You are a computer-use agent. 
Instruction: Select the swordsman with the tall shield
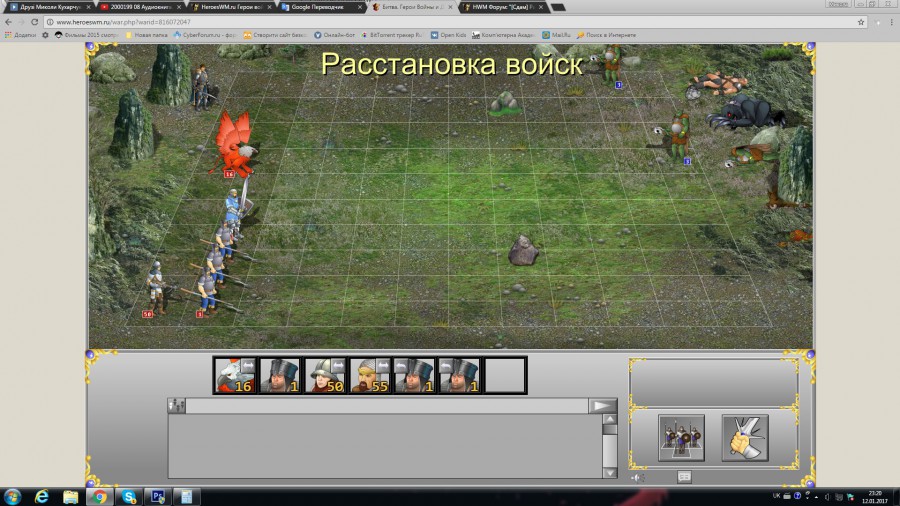pos(235,209)
